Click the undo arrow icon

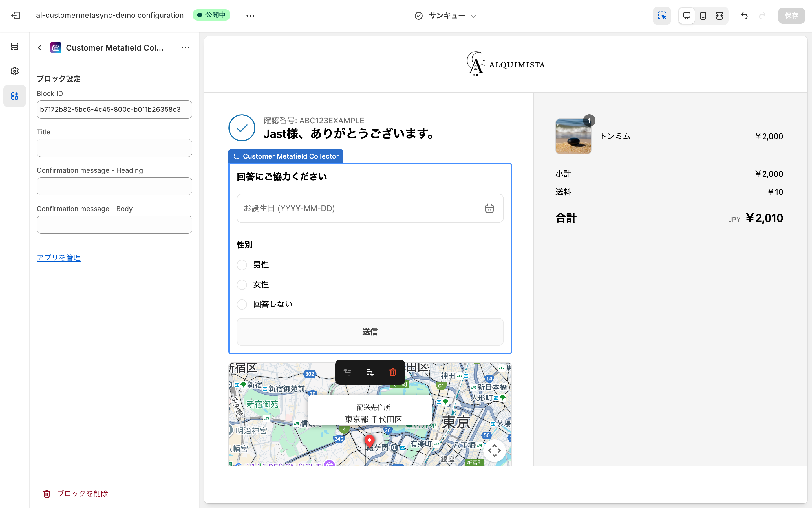744,16
